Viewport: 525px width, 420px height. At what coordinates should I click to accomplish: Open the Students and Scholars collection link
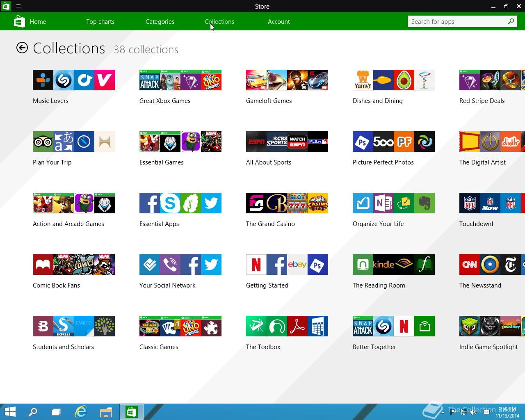pos(63,347)
